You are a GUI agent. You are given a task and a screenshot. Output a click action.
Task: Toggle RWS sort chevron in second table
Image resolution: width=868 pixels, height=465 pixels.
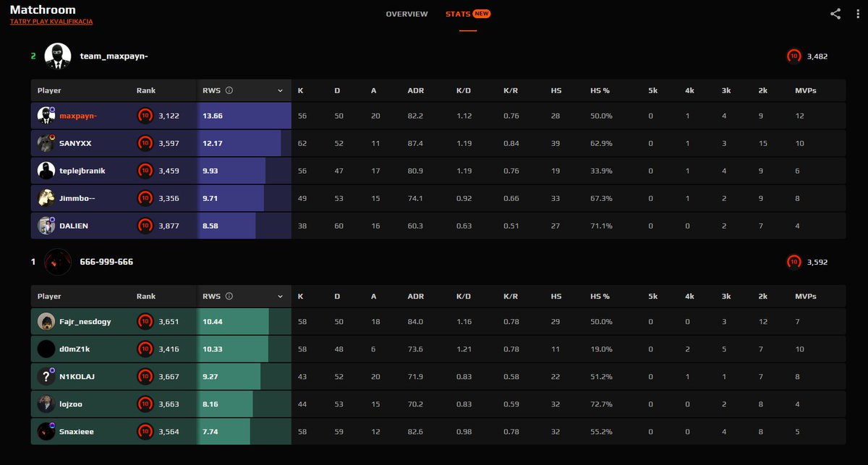click(280, 297)
